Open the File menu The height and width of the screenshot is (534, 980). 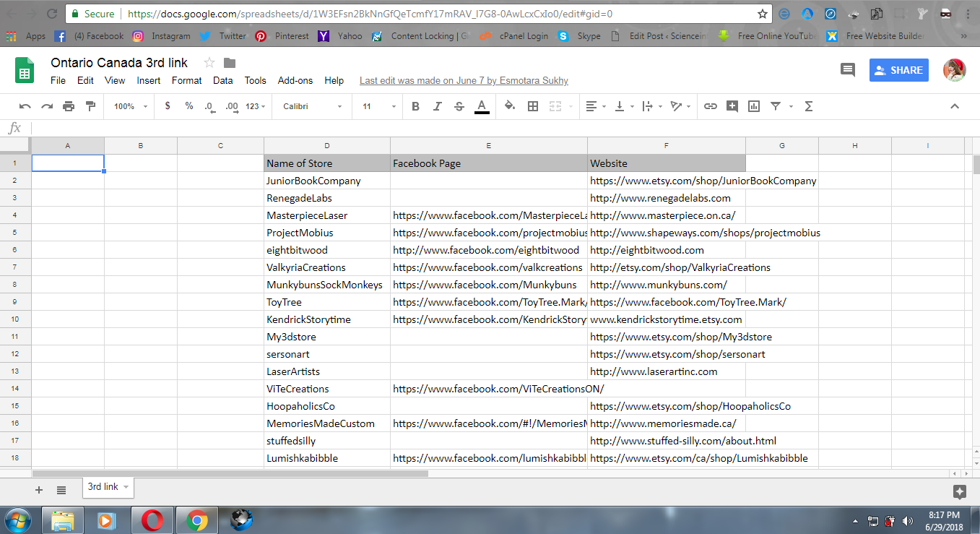(58, 80)
